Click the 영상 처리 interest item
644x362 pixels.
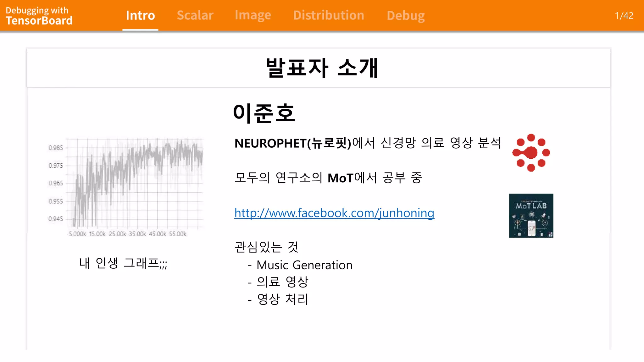pyautogui.click(x=282, y=299)
